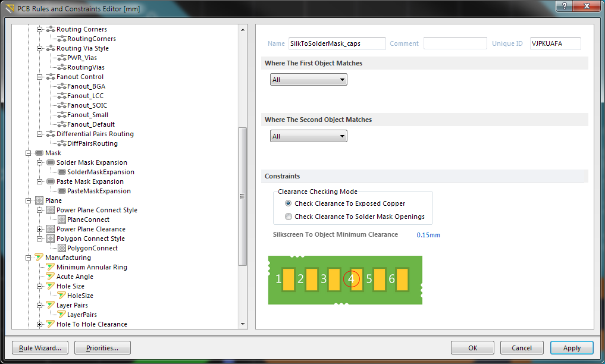Click the Fanout_Default rule icon
The width and height of the screenshot is (605, 364).
(x=61, y=124)
